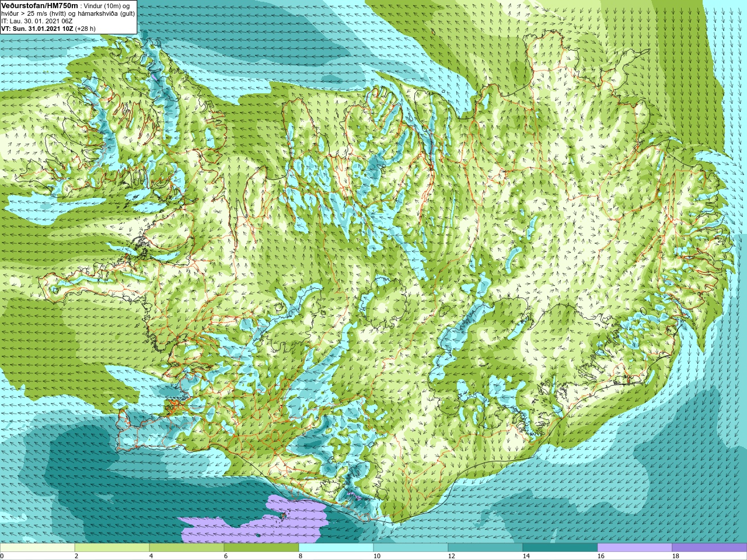Click the light green 2–4 m/s legend swatch
747x560 pixels.
point(112,548)
